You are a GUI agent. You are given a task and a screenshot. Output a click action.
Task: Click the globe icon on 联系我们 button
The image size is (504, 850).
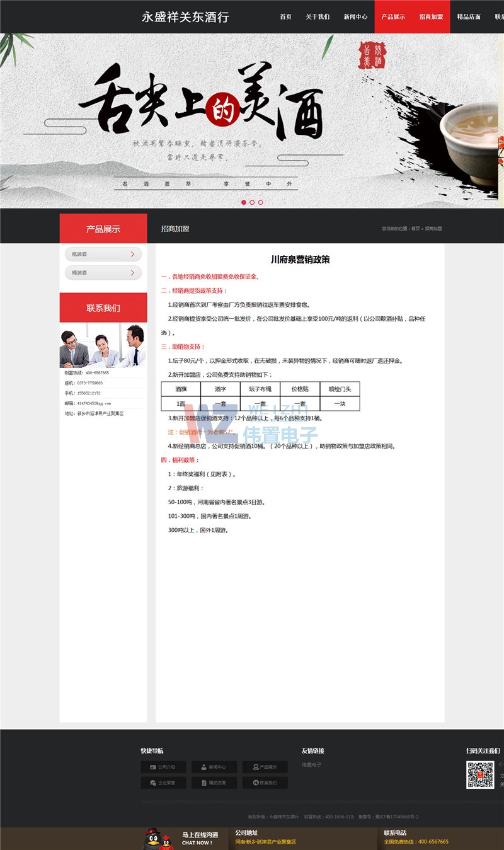click(256, 782)
